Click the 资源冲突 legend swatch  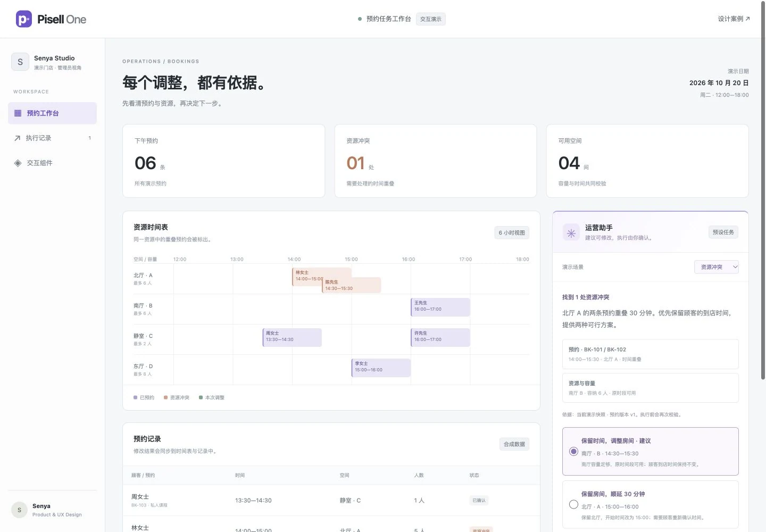click(165, 397)
